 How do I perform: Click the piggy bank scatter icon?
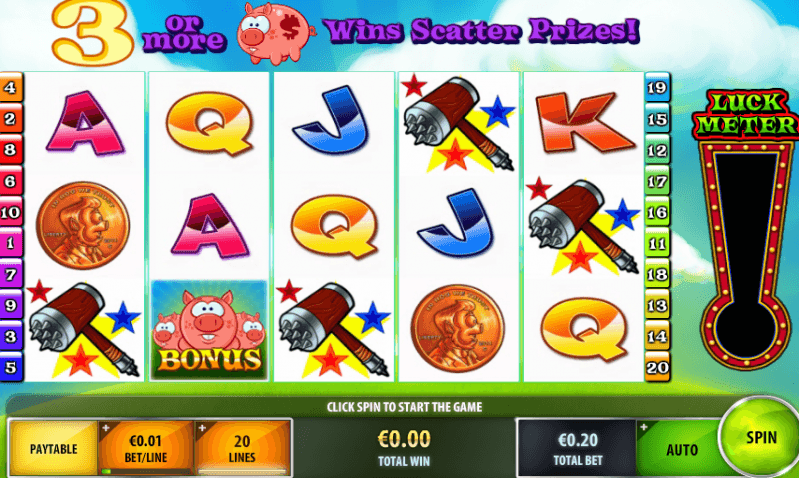(x=276, y=33)
